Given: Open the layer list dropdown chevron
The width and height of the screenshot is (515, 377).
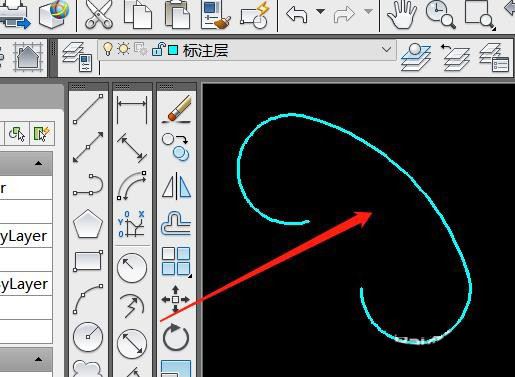Looking at the screenshot, I should 386,50.
